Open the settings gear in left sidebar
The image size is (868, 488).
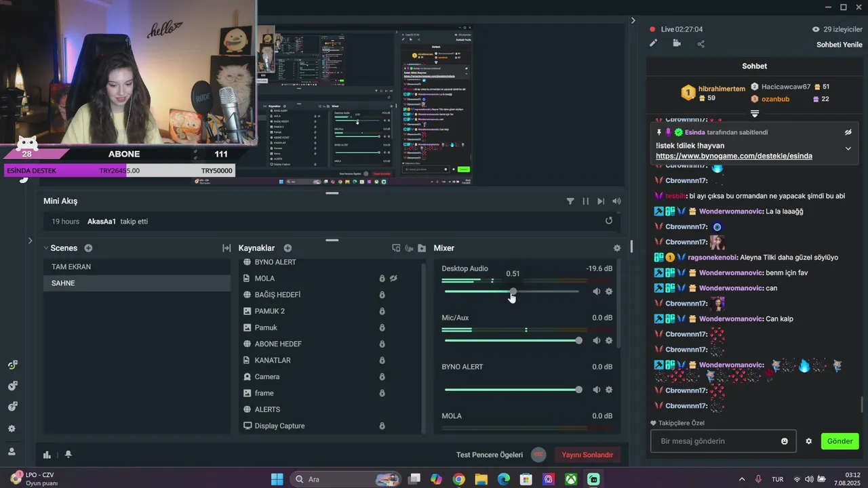pyautogui.click(x=12, y=429)
